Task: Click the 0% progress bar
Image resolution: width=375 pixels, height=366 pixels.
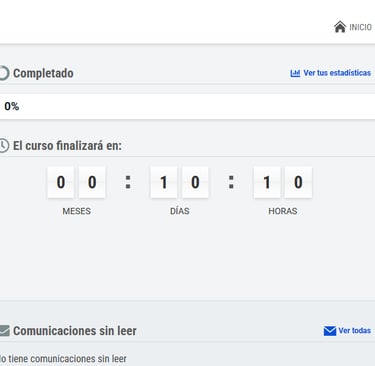Action: (x=187, y=107)
